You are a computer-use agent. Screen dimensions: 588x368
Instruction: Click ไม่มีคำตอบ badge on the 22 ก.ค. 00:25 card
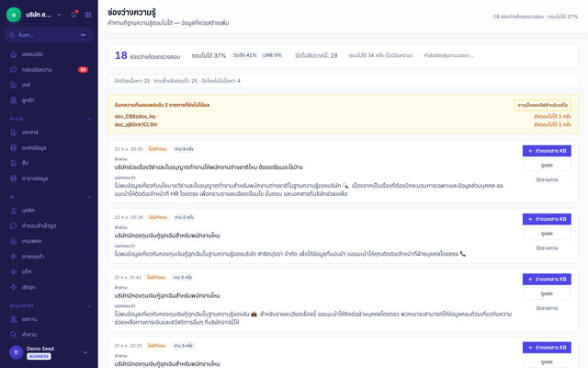pyautogui.click(x=158, y=149)
